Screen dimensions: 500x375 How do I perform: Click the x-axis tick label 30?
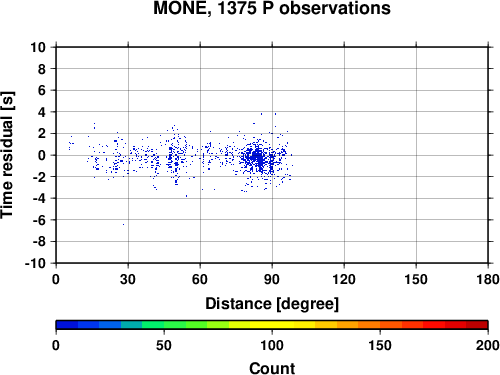[x=128, y=279]
